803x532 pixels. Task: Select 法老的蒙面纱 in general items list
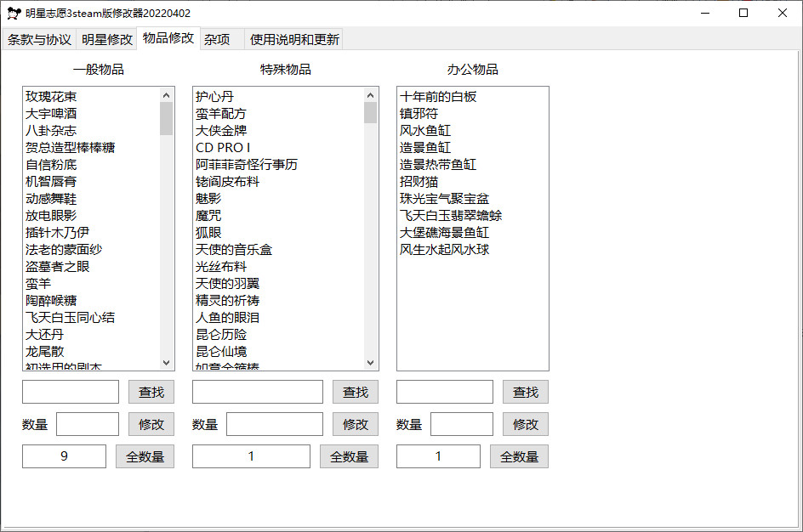tap(64, 250)
